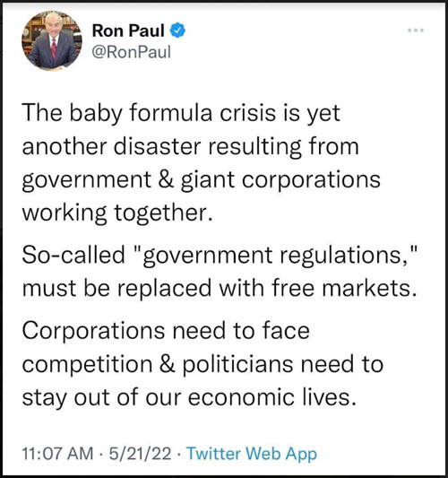Click the 11:07 AM timestamp
Image resolution: width=448 pixels, height=478 pixels.
coord(57,453)
